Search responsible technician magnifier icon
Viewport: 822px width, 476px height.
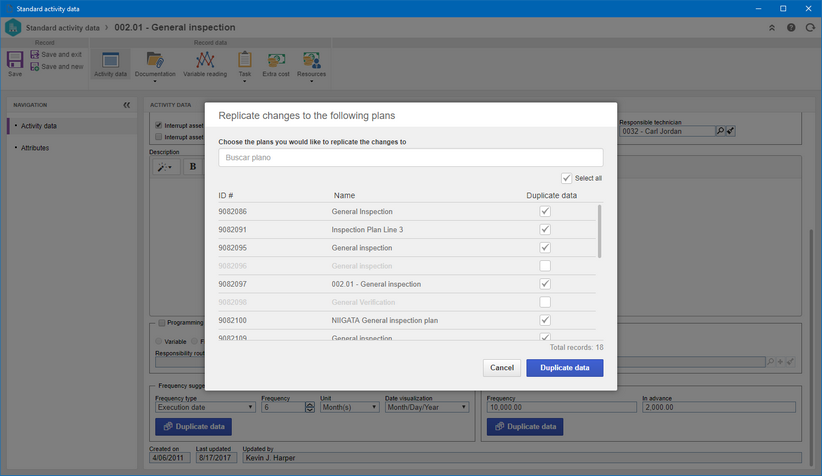point(720,131)
